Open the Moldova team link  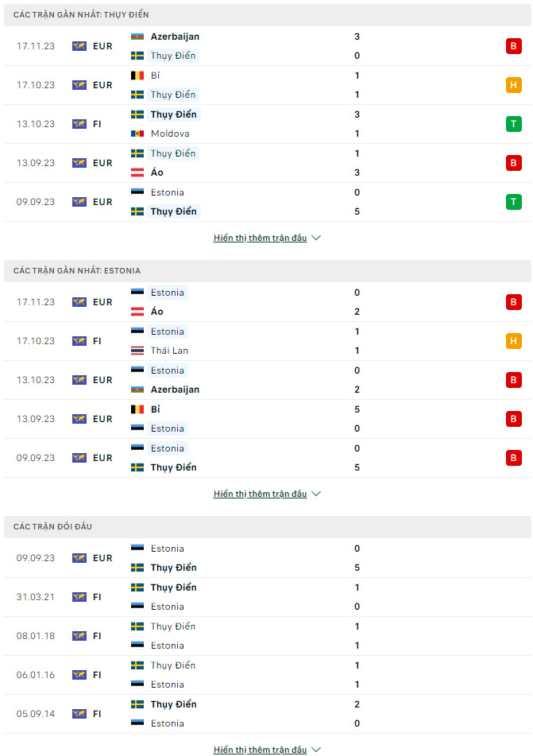coord(170,134)
